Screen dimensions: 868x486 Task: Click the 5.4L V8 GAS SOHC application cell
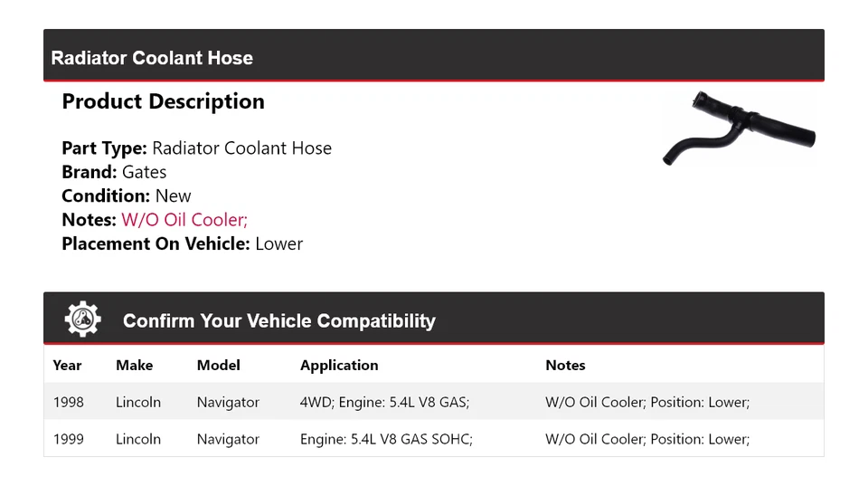pos(386,439)
